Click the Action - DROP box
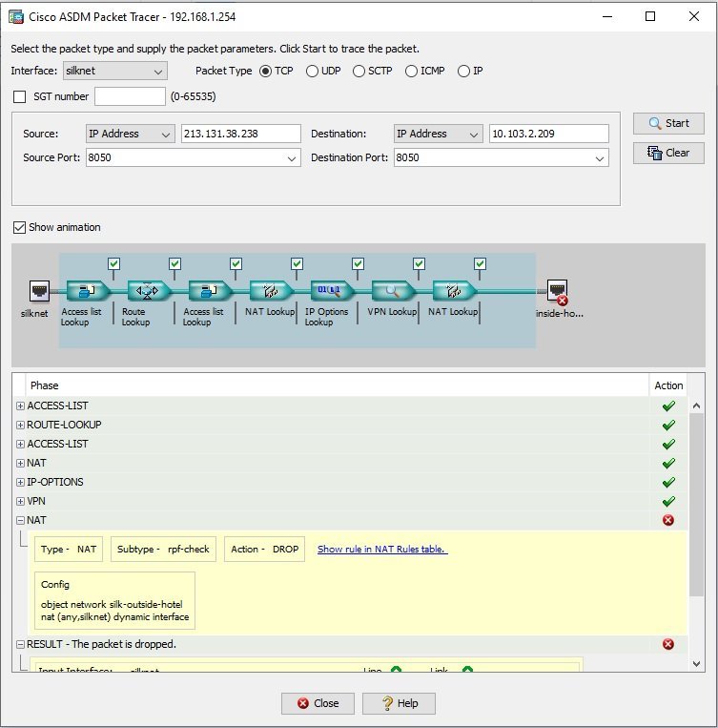718x728 pixels. click(264, 550)
